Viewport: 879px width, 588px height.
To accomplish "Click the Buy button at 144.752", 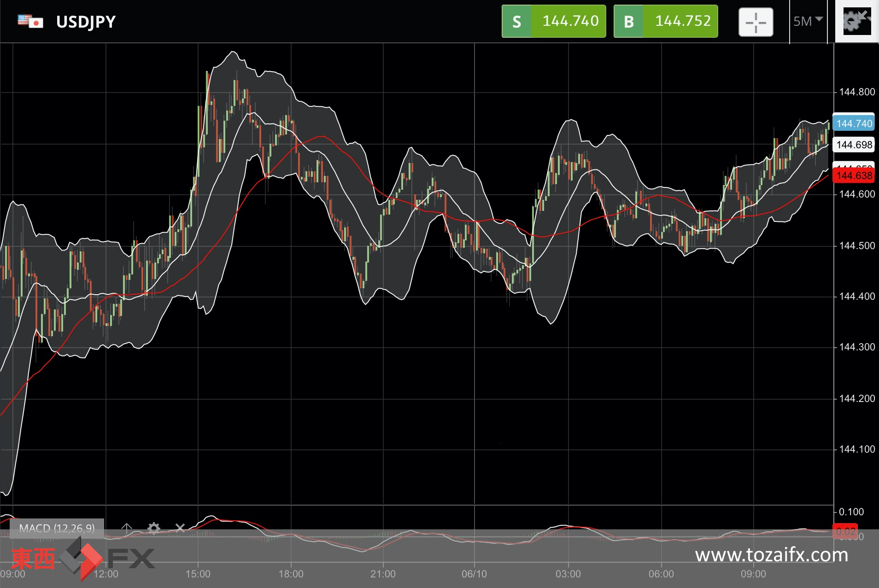I will coord(666,21).
